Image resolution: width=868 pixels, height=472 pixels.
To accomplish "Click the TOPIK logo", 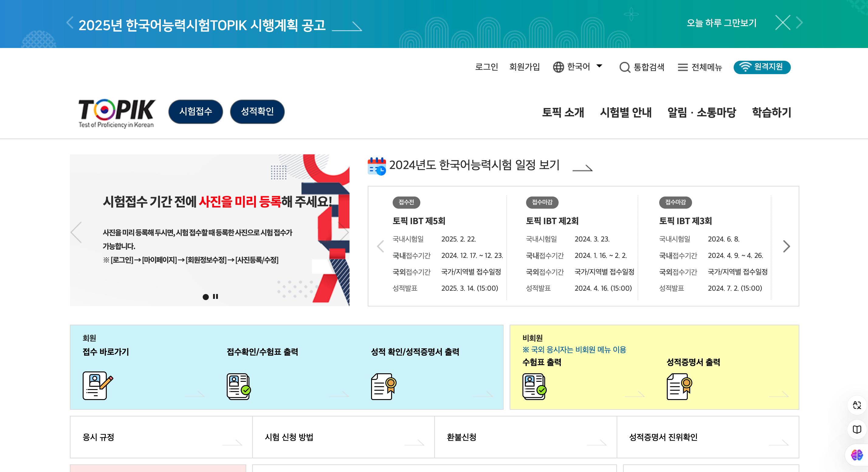I will (117, 113).
